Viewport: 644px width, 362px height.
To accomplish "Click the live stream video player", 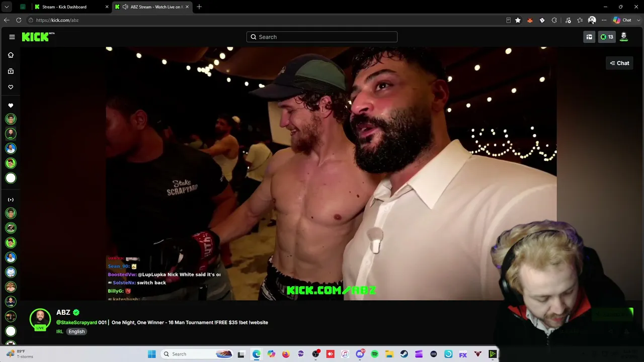I will coord(331,173).
